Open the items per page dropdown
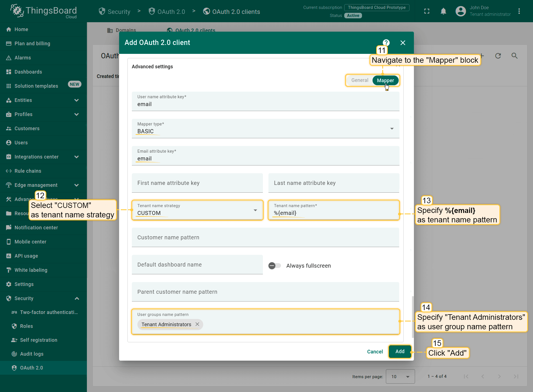Viewport: 533px width, 392px height. 400,376
